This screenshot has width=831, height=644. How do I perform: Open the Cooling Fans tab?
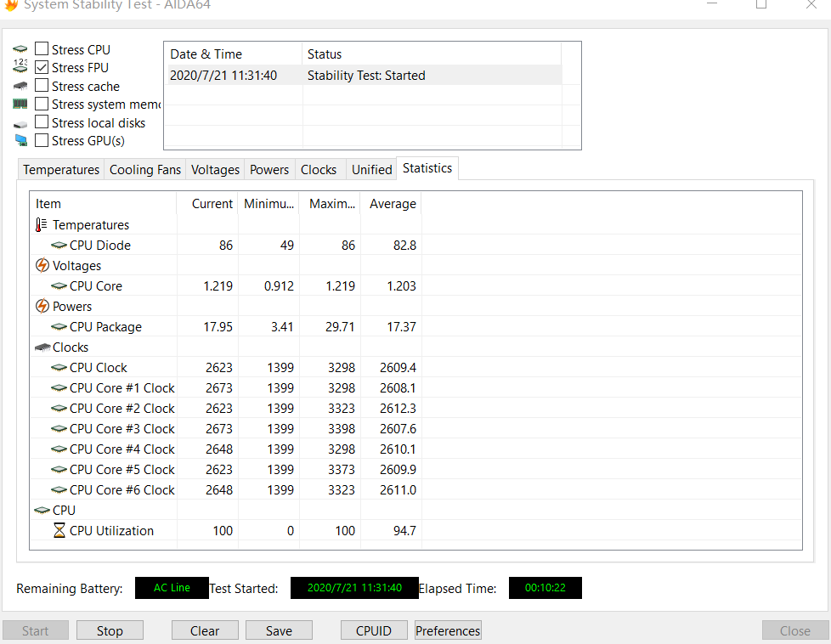coord(145,170)
